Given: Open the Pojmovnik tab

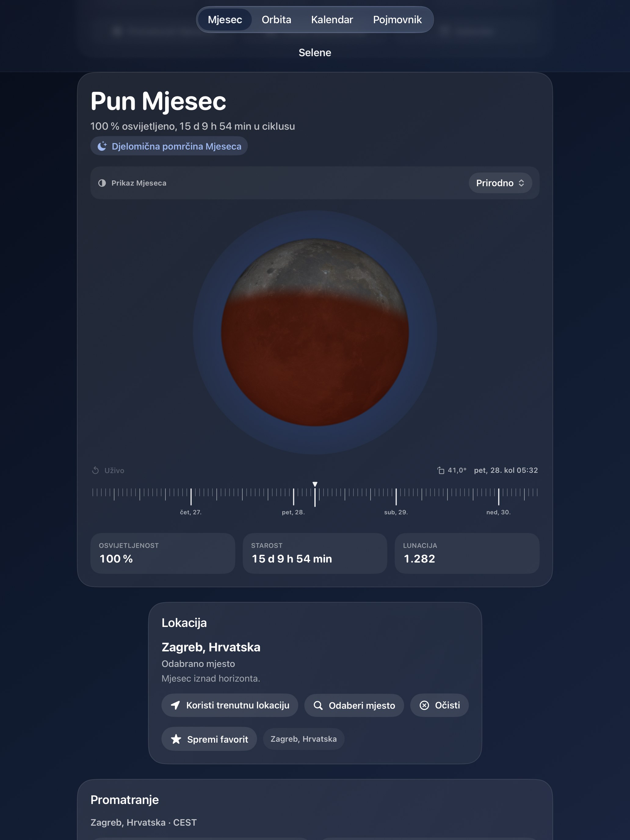Looking at the screenshot, I should 397,20.
